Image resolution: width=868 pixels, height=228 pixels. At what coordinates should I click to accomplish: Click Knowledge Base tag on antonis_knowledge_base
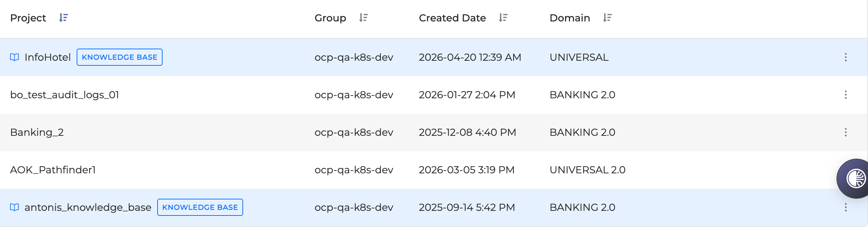pyautogui.click(x=200, y=207)
